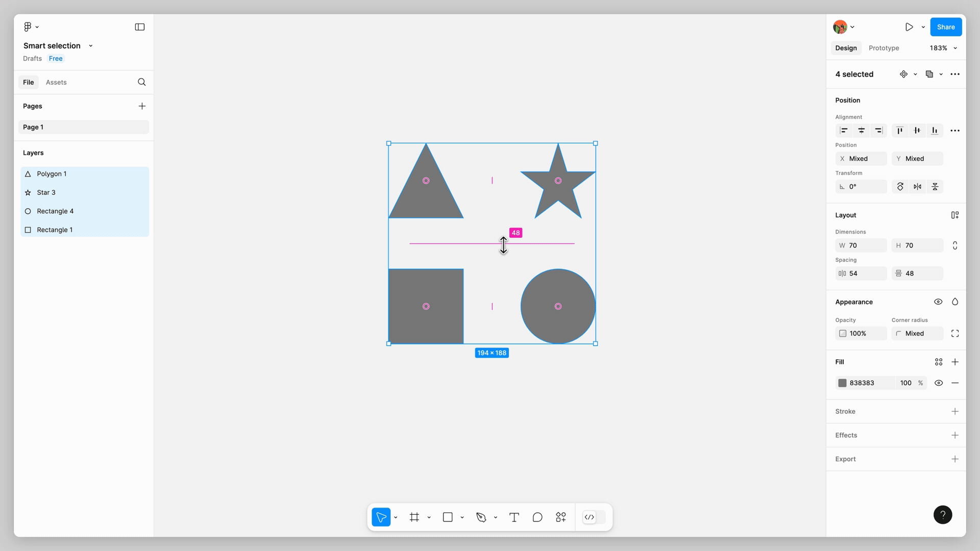Open the present options chevron

point(923,27)
